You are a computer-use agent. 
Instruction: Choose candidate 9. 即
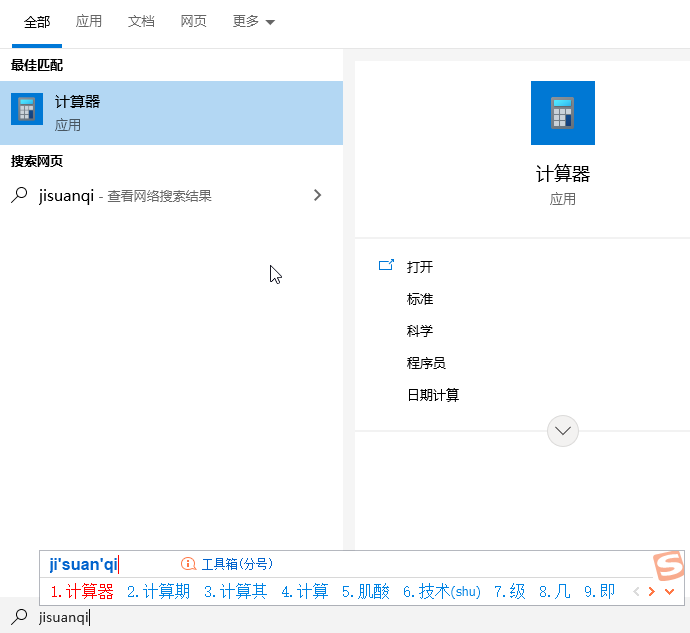pos(599,591)
